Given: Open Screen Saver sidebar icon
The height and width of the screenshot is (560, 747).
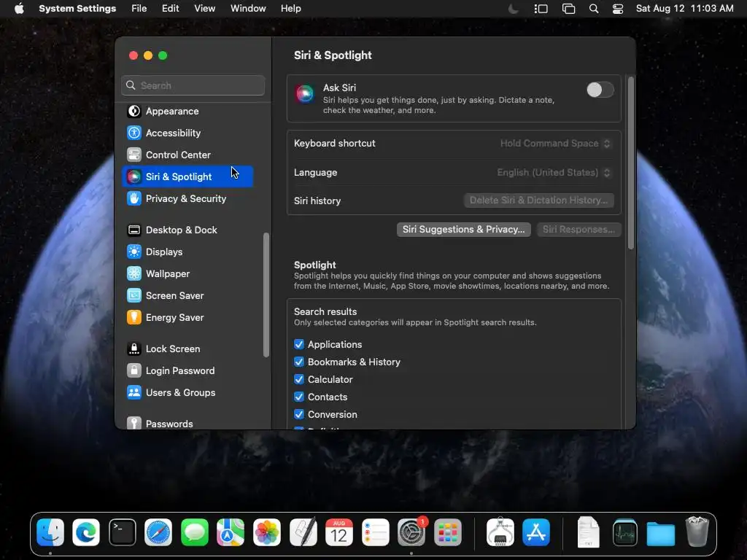Looking at the screenshot, I should [134, 296].
